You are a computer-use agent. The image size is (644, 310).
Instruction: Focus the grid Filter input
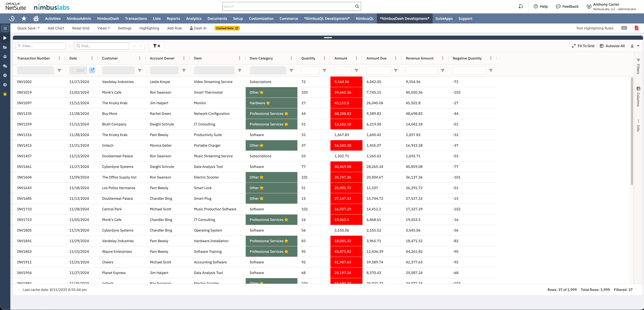tap(40, 46)
